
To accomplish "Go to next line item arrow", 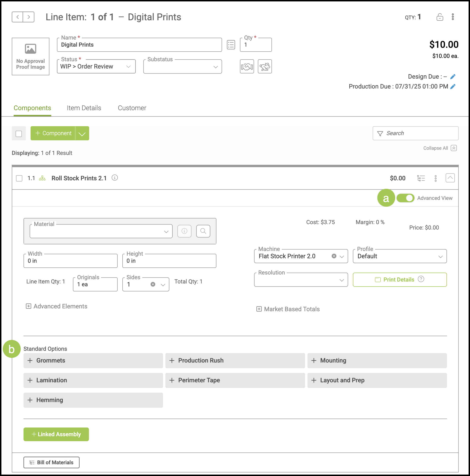I will click(x=28, y=17).
